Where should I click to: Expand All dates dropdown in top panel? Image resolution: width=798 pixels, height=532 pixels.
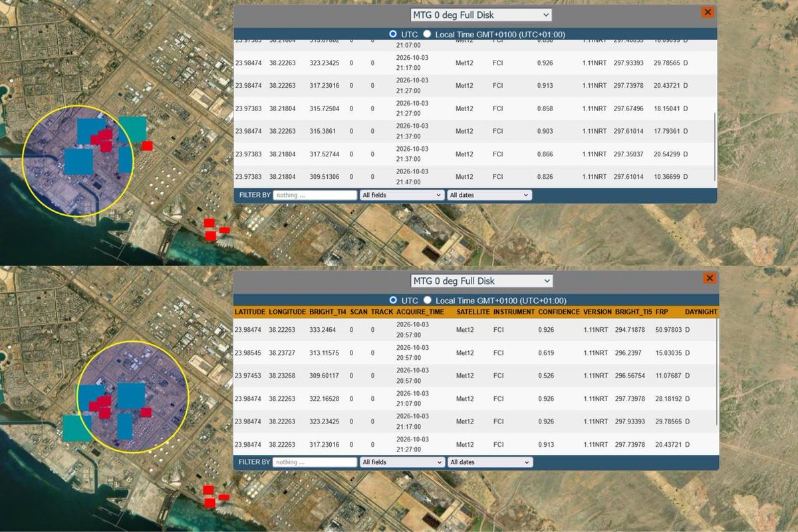(490, 196)
